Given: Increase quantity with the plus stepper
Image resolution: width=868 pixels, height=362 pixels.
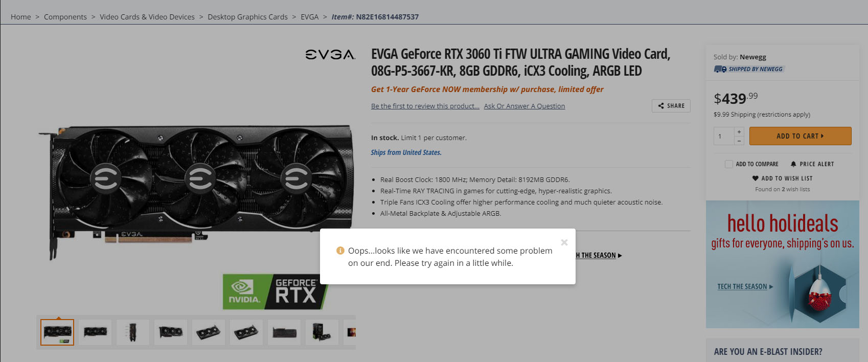Looking at the screenshot, I should pos(739,132).
